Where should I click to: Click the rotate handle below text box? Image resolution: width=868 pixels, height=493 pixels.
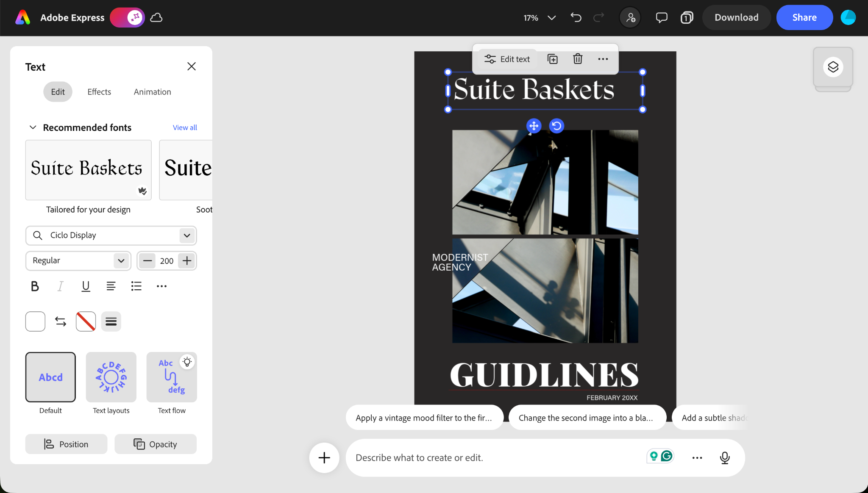pos(556,126)
